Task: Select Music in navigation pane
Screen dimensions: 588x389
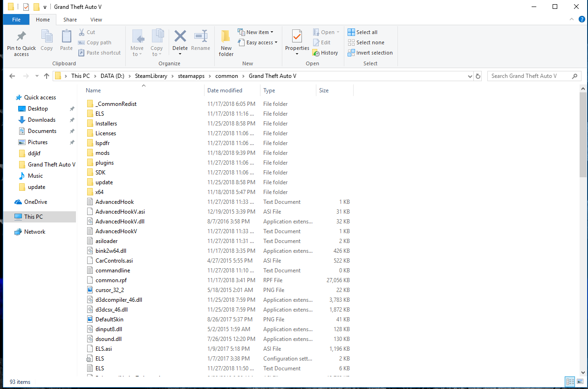Action: [35, 176]
